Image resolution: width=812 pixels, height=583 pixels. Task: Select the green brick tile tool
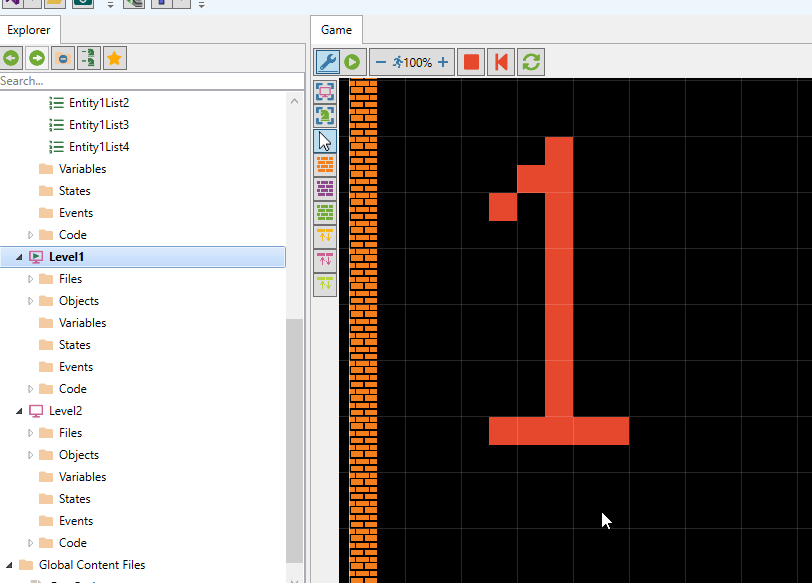pyautogui.click(x=325, y=212)
